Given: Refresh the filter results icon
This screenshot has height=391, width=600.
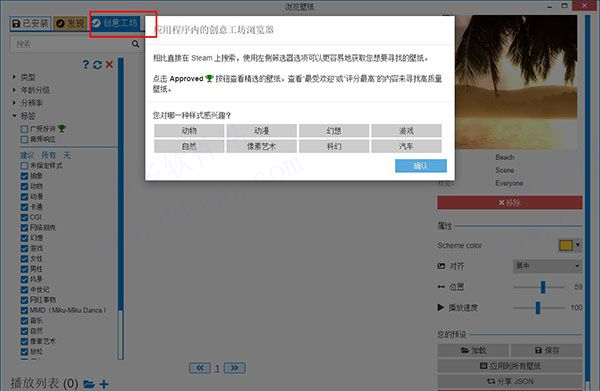Looking at the screenshot, I should pos(97,65).
